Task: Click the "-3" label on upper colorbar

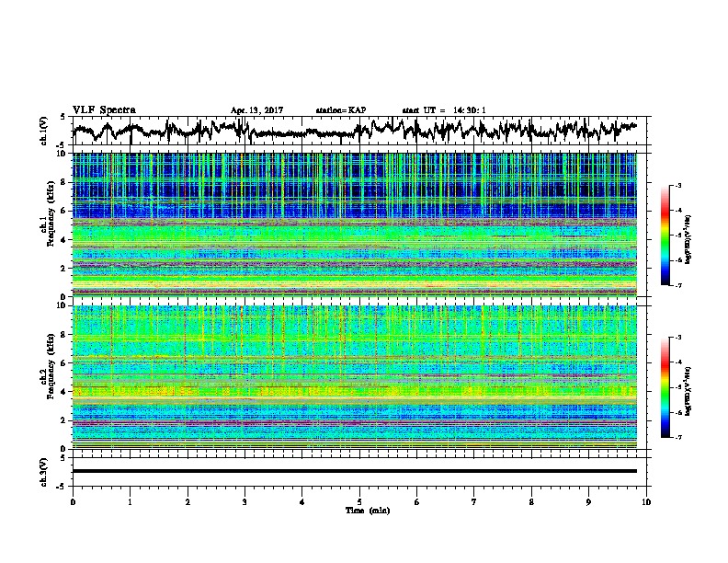Action: [x=678, y=186]
